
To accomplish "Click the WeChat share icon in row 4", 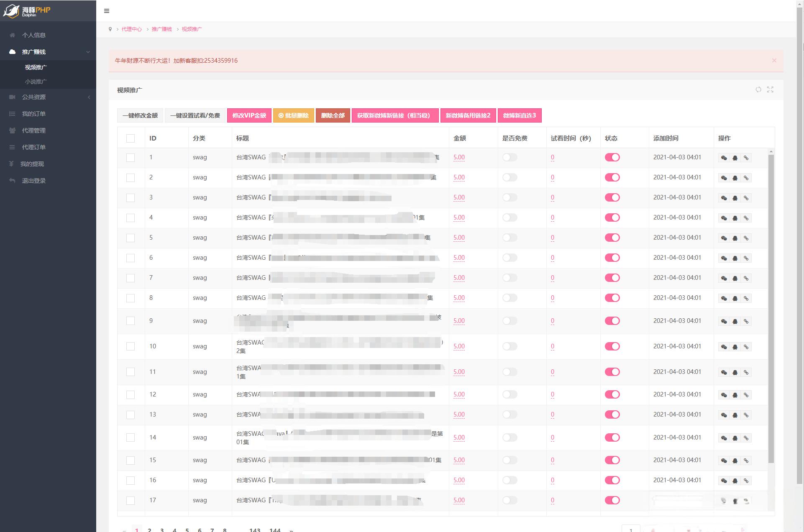I will 724,218.
